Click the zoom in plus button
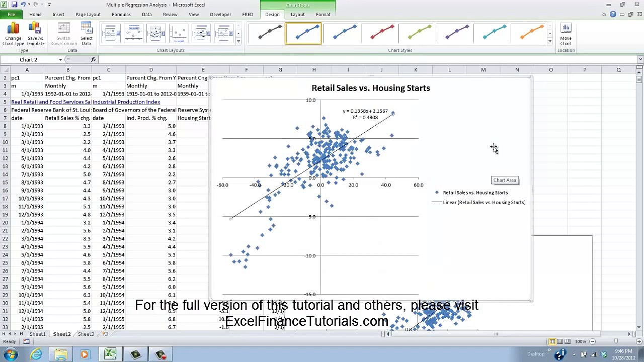This screenshot has width=644, height=362. click(x=639, y=342)
